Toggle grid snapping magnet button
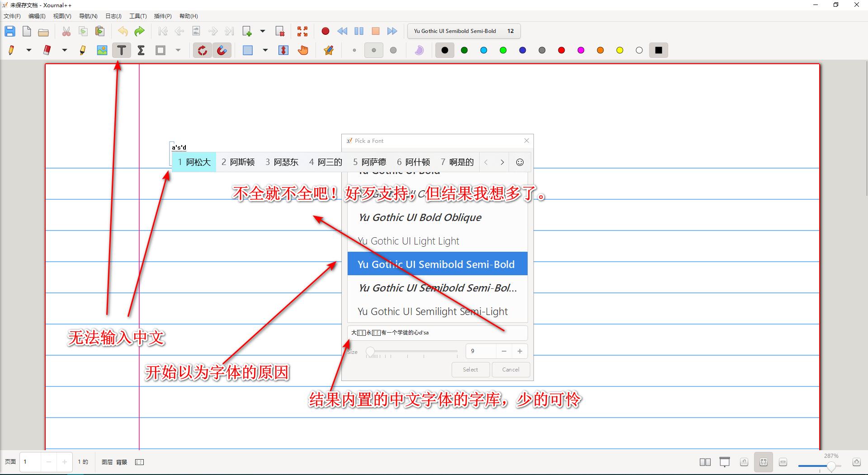This screenshot has width=868, height=475. 222,50
